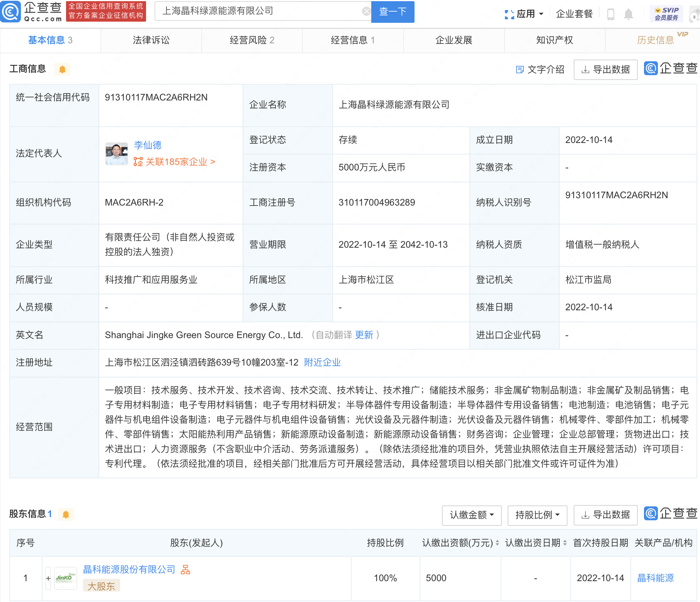This screenshot has height=602, width=700.
Task: Open the 认缴金额 filter dropdown
Action: 472,515
